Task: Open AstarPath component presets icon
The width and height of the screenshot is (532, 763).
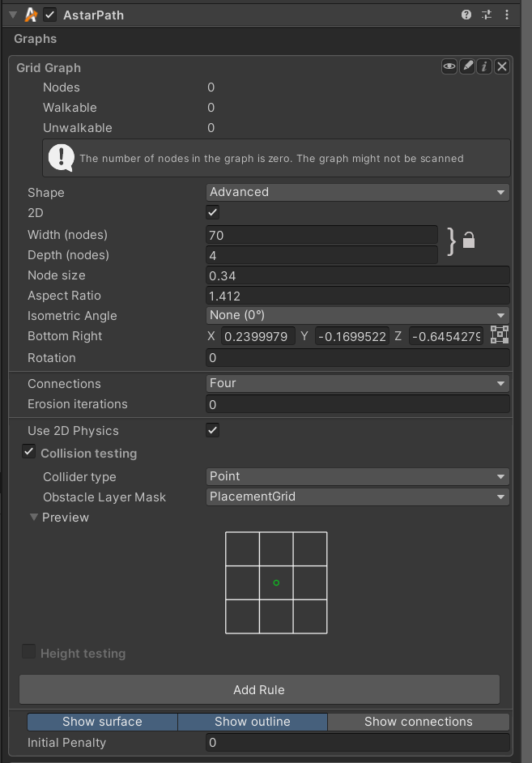Action: click(x=487, y=15)
